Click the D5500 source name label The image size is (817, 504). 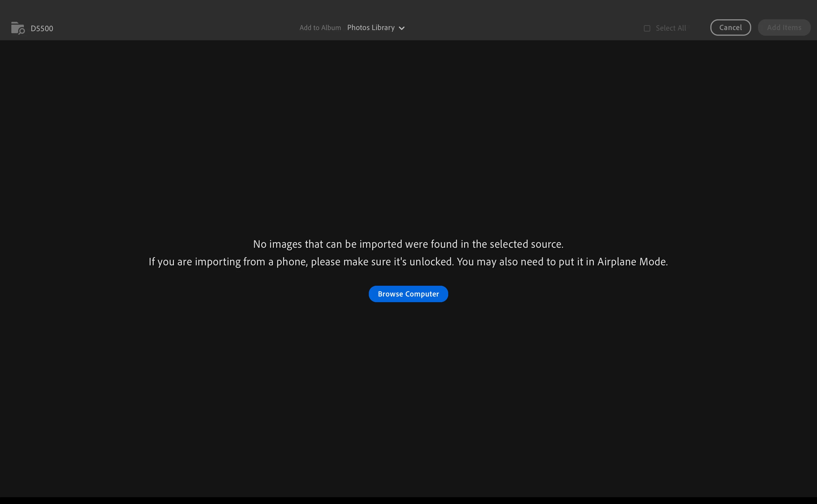(x=42, y=28)
